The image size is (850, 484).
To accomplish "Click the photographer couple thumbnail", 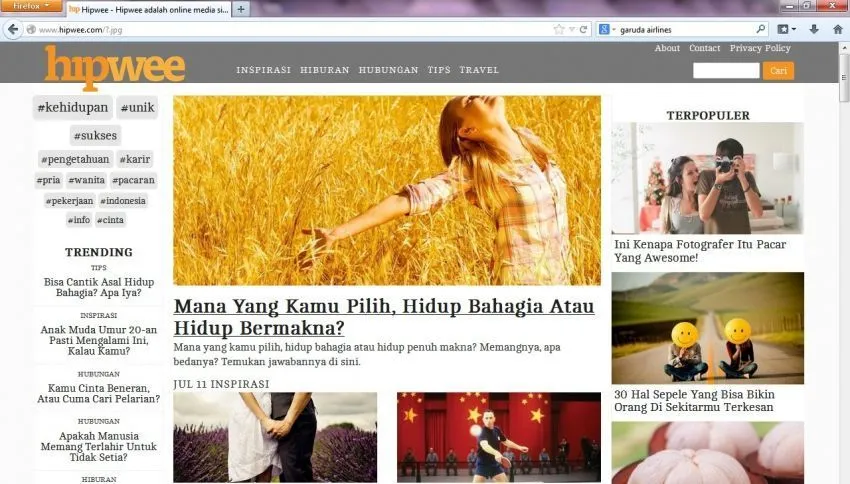I will 707,178.
